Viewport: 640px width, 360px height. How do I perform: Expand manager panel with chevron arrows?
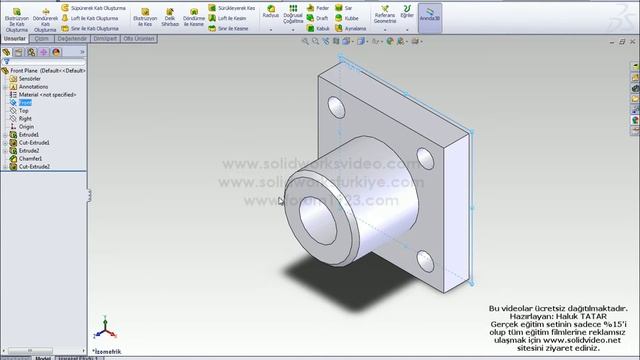pos(82,52)
